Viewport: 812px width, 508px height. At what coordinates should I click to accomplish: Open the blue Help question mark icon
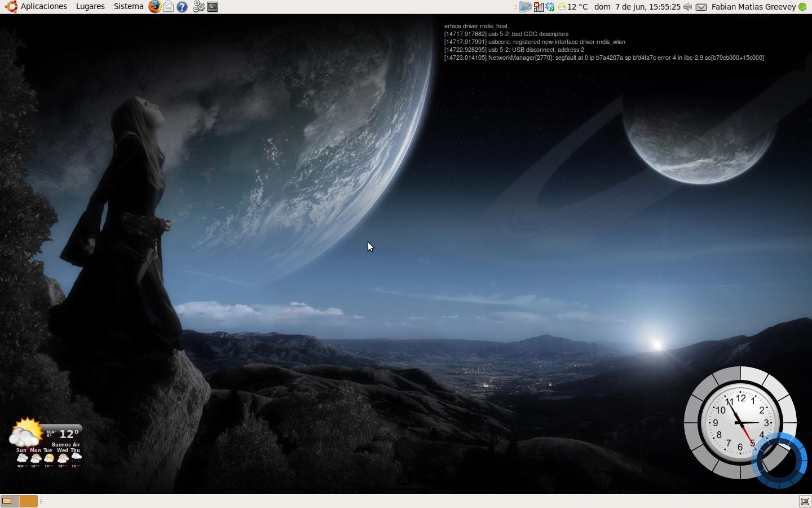click(182, 7)
